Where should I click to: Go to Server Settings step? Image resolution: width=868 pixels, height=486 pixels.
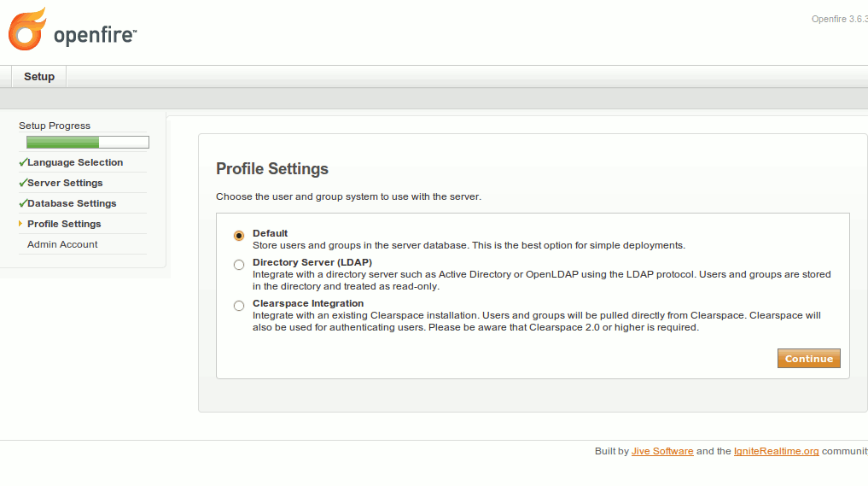pos(65,183)
